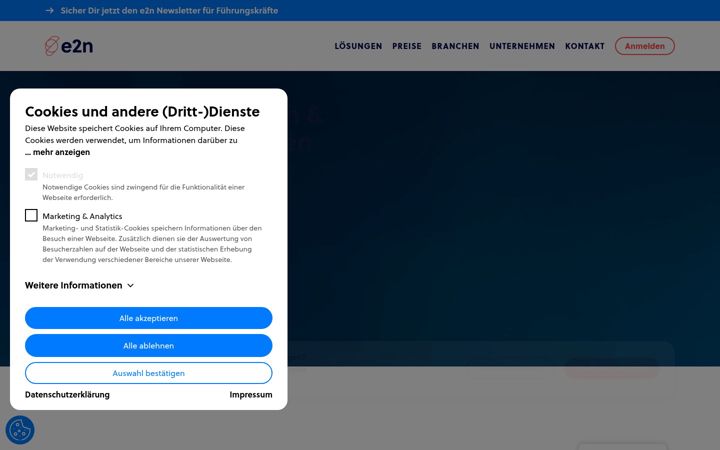Screen dimensions: 720x450
Task: Click the chevron next to Weitere Informationen
Action: click(130, 286)
